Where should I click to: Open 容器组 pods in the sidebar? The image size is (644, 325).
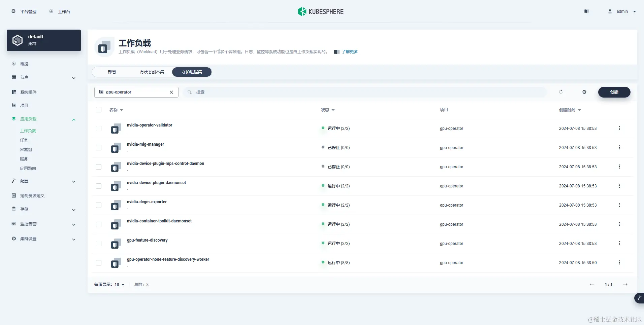pyautogui.click(x=26, y=150)
